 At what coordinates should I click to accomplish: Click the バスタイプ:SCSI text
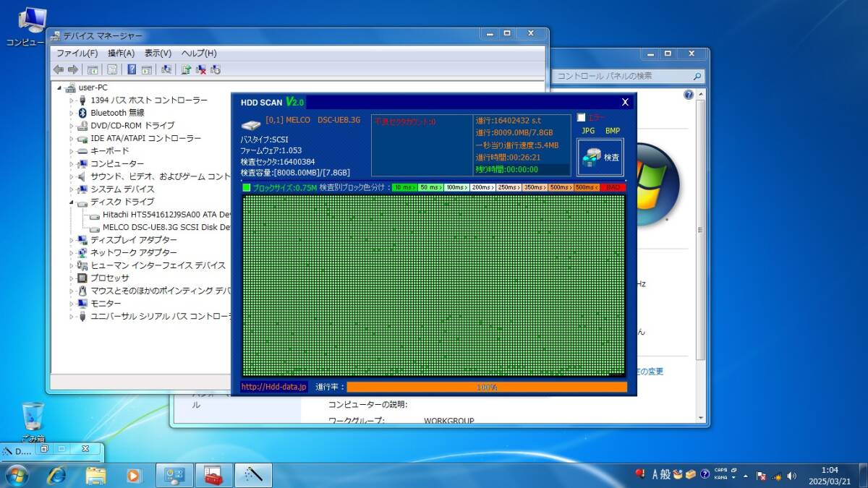265,140
